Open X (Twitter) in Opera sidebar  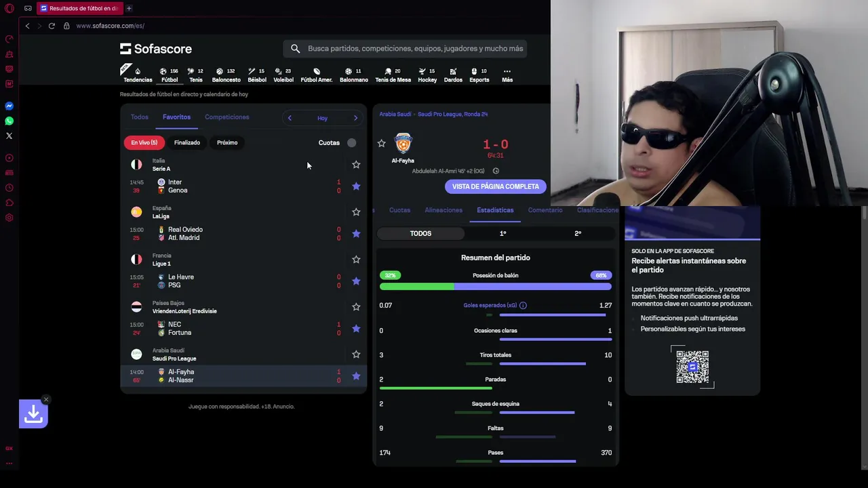click(x=9, y=136)
